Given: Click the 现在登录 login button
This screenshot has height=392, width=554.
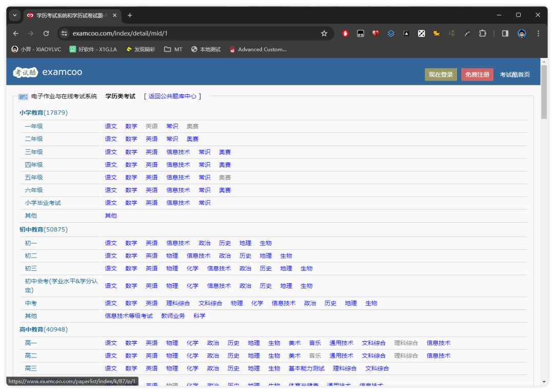Looking at the screenshot, I should [441, 74].
